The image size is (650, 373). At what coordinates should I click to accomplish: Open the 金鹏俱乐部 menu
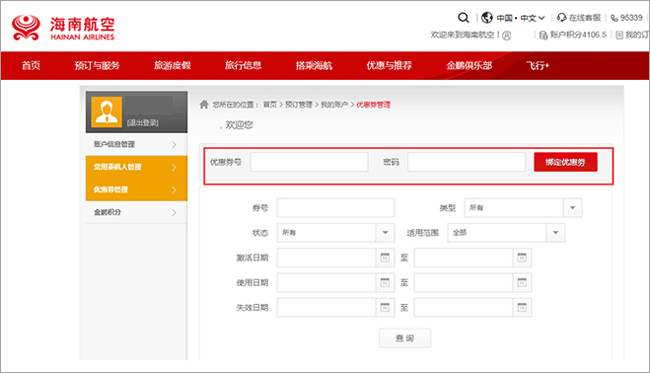[x=469, y=65]
